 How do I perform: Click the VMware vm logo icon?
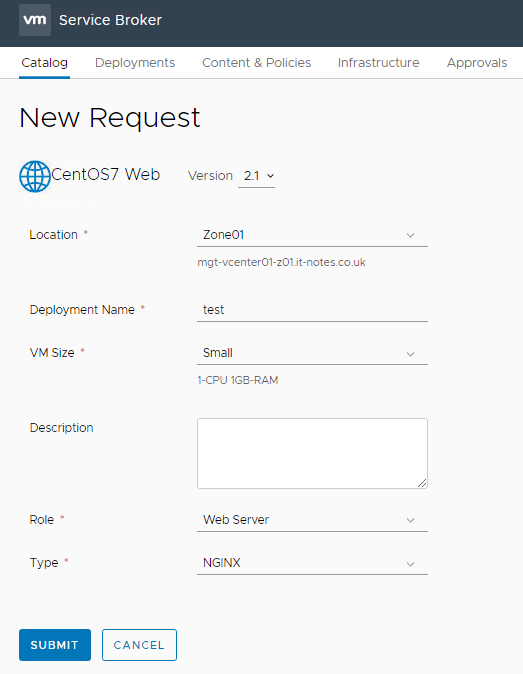click(x=35, y=20)
